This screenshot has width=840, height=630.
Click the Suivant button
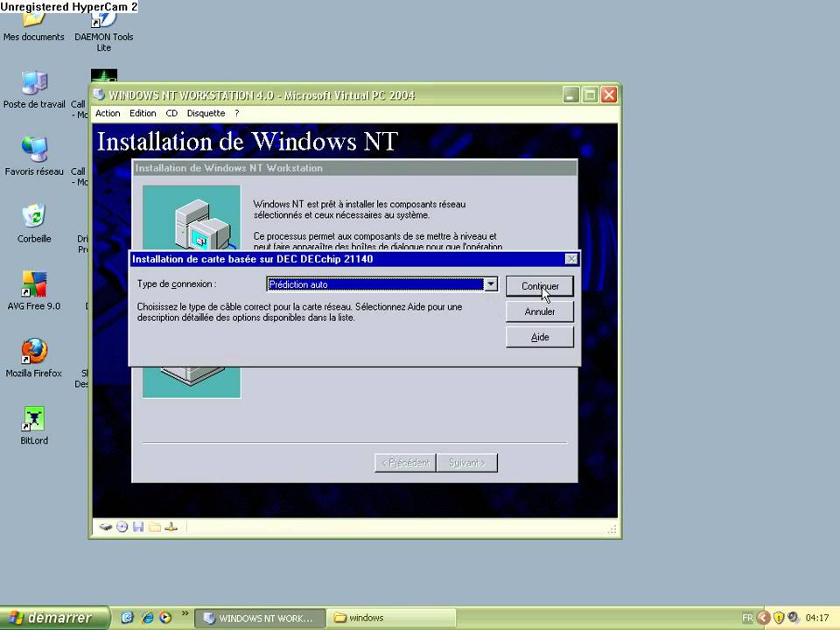[466, 463]
